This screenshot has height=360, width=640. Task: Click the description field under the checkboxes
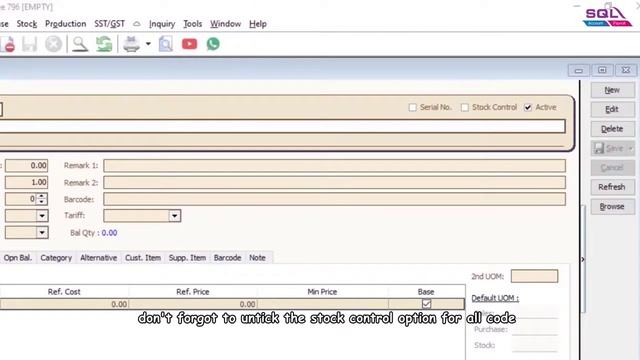pos(282,127)
